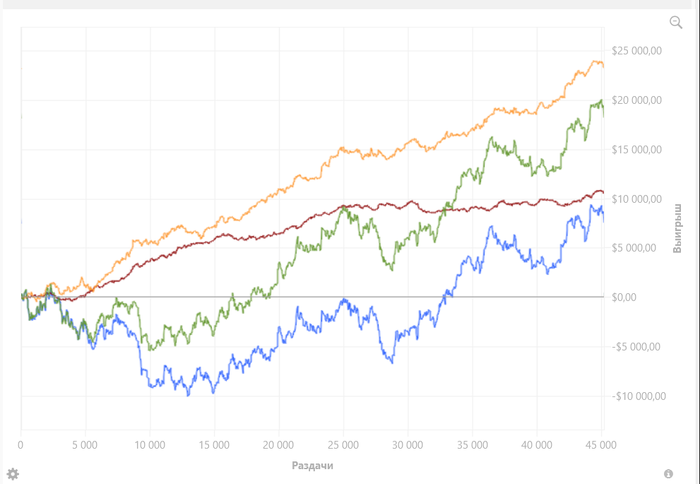
Task: Click the -$5 000,00 y-axis label
Action: point(637,347)
